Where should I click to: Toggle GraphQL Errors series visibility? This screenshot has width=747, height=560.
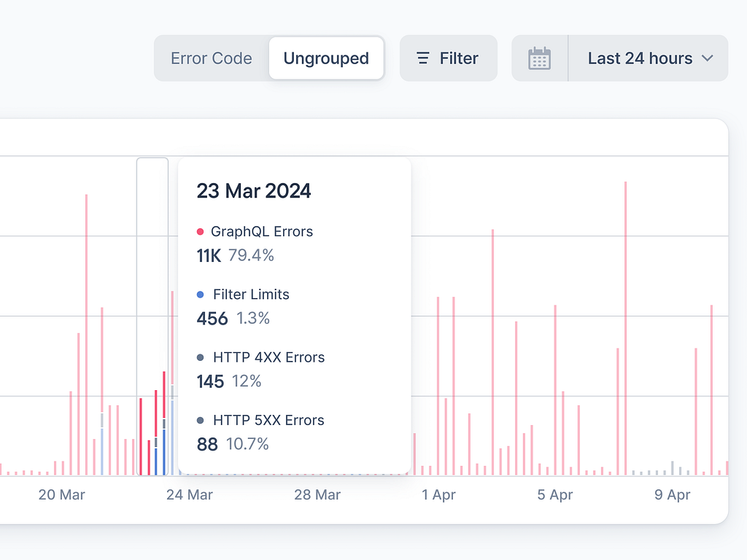pyautogui.click(x=262, y=231)
